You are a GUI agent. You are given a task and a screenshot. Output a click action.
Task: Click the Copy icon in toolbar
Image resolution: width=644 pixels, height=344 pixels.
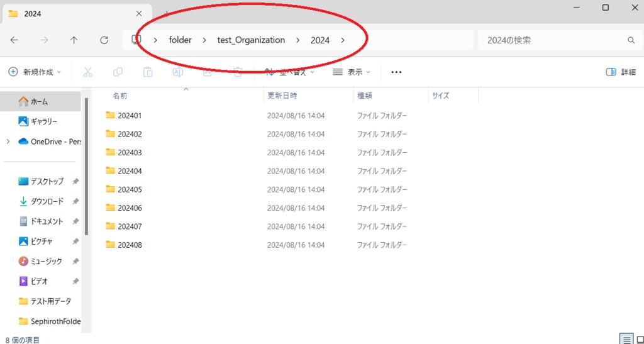tap(118, 72)
